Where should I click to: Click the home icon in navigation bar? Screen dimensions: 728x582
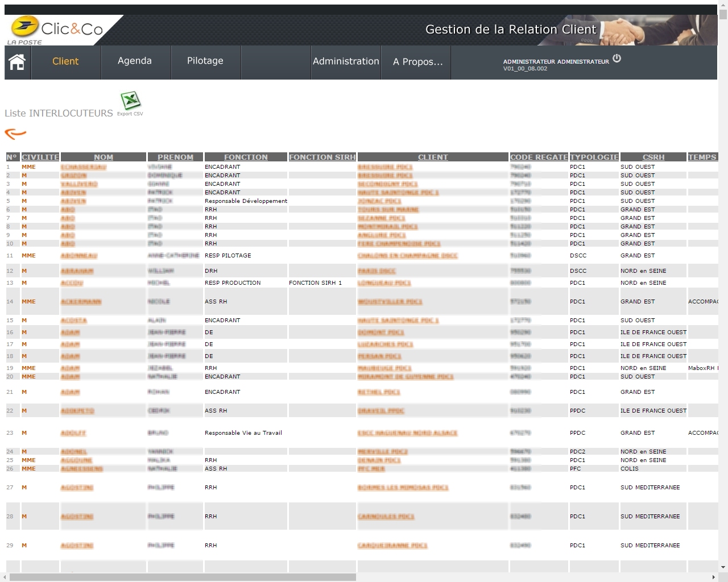[x=17, y=62]
